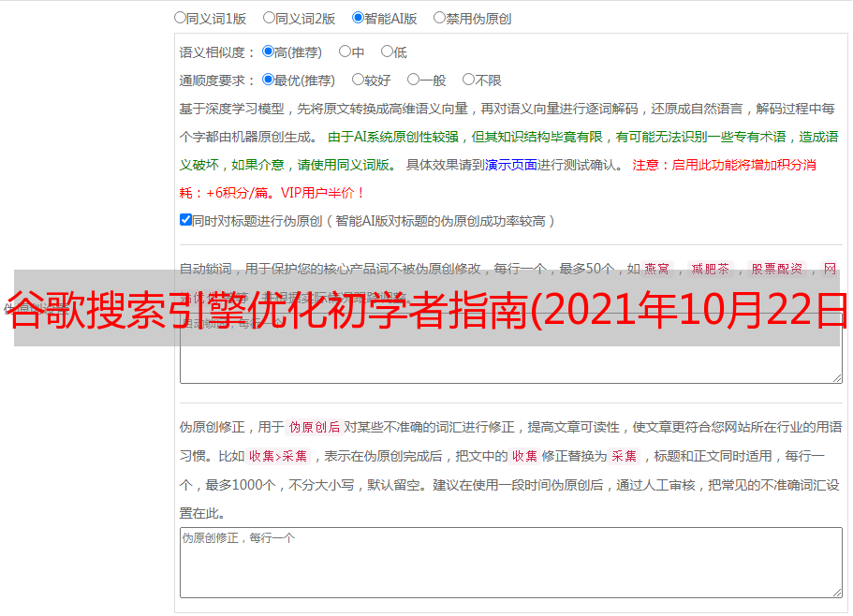
Task: Set 通顺度要求 to 一般
Action: pyautogui.click(x=414, y=80)
